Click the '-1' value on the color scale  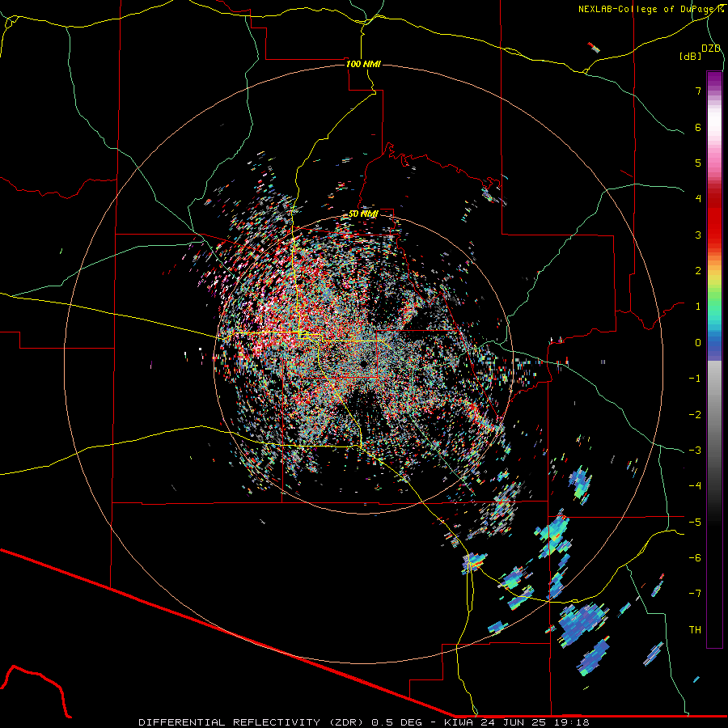click(695, 379)
